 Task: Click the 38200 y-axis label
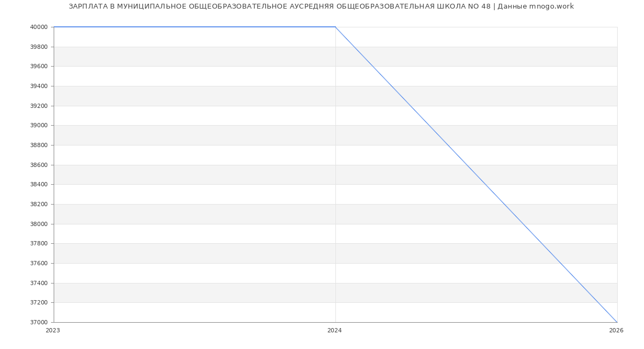[39, 204]
